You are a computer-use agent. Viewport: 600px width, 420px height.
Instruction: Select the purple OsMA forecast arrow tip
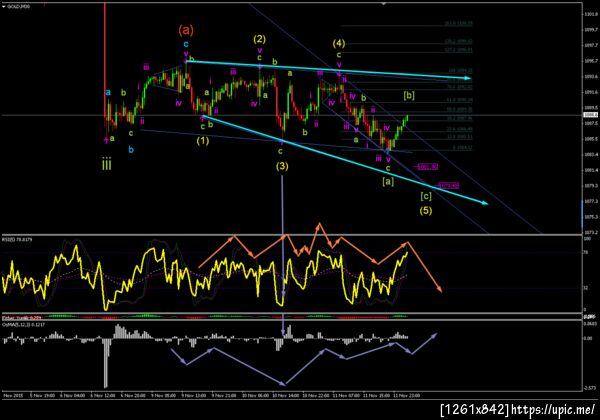(434, 335)
